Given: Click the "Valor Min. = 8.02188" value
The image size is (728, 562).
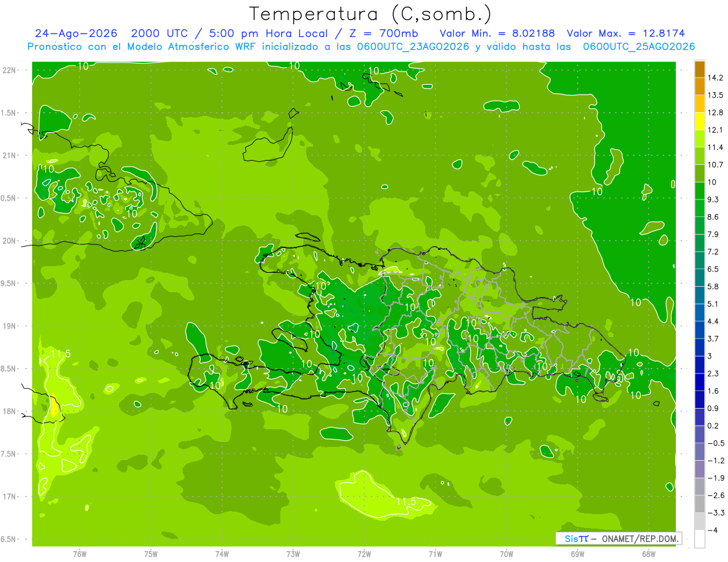Looking at the screenshot, I should [497, 33].
